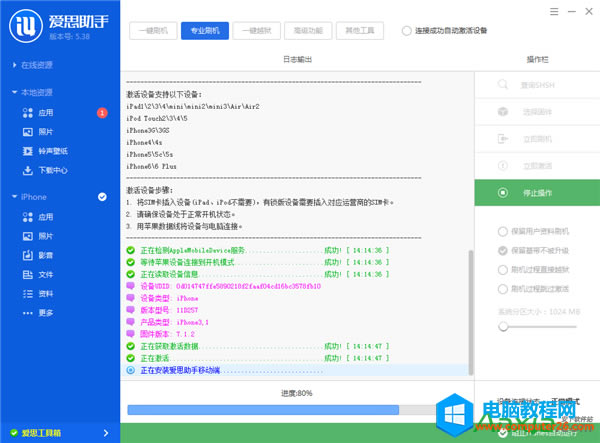
Task: Select the 专业刷机 tab
Action: 205,31
